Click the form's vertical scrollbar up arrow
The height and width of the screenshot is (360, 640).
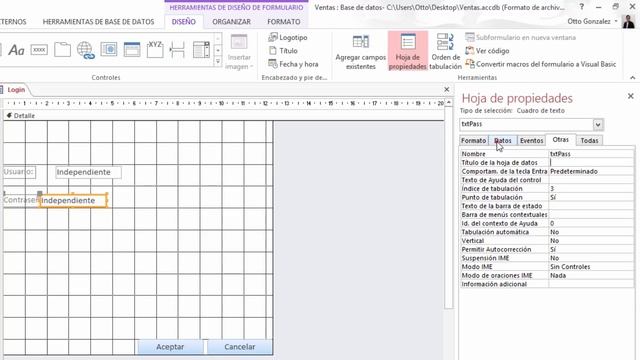(449, 102)
